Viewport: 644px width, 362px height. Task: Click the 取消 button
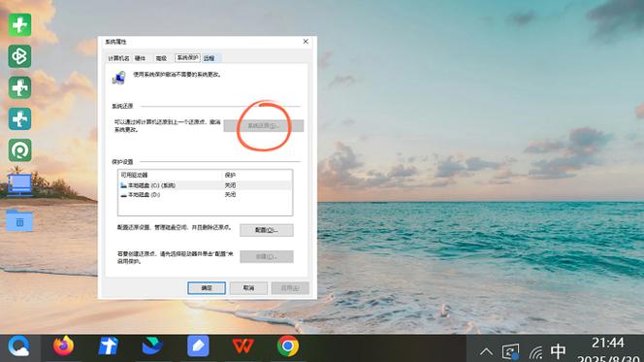coord(248,288)
